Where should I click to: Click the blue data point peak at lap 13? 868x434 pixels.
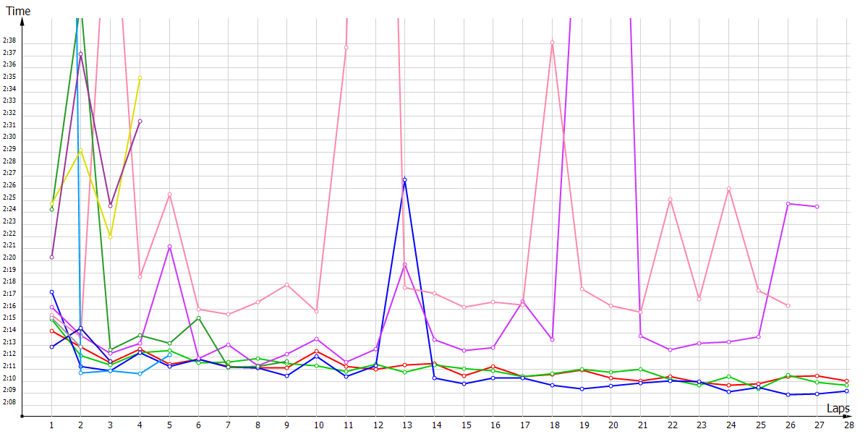404,179
